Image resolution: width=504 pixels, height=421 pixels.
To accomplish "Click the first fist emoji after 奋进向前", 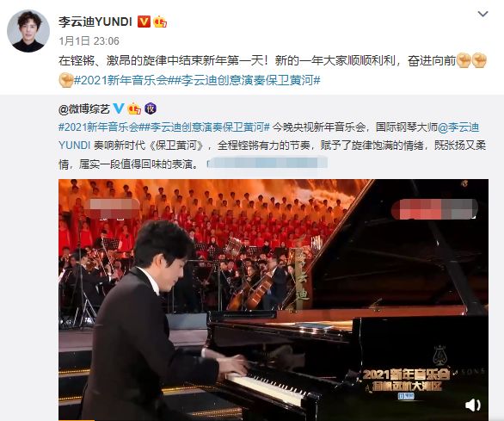I will tap(464, 61).
